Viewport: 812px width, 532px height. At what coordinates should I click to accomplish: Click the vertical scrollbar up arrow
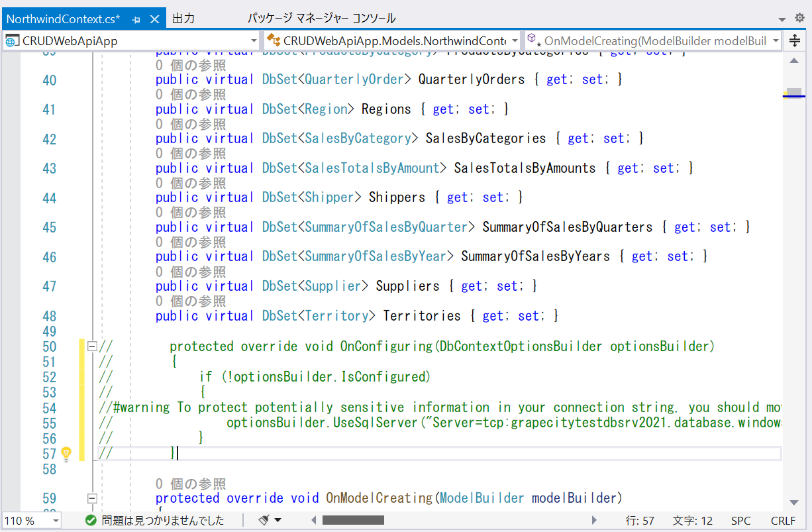pos(793,60)
